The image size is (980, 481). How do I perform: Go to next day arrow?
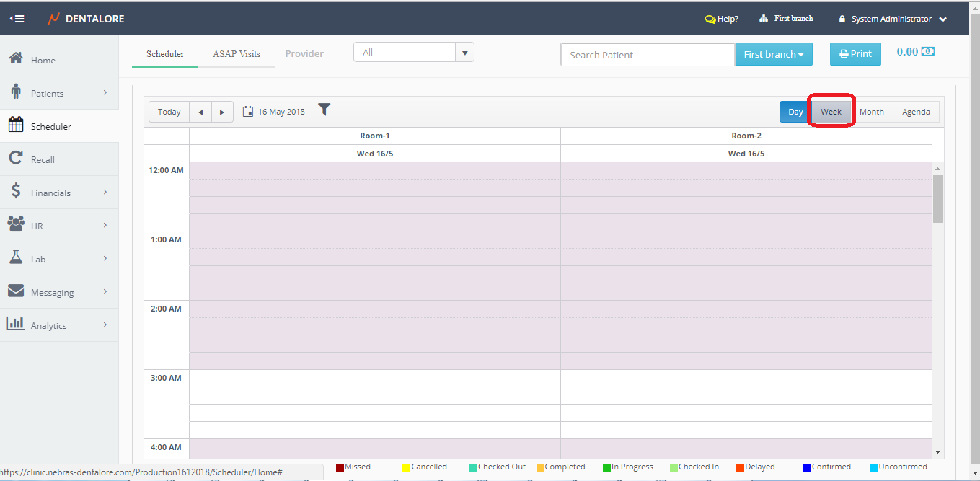click(x=222, y=112)
